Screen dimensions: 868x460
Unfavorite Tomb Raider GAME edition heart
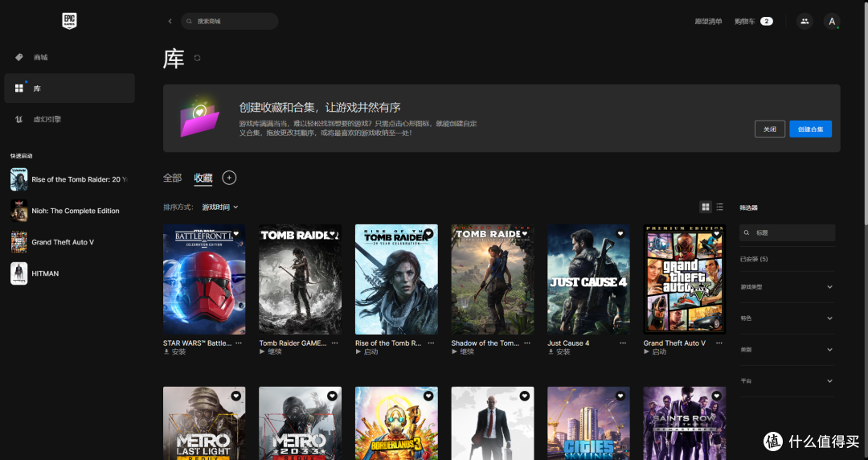click(332, 234)
